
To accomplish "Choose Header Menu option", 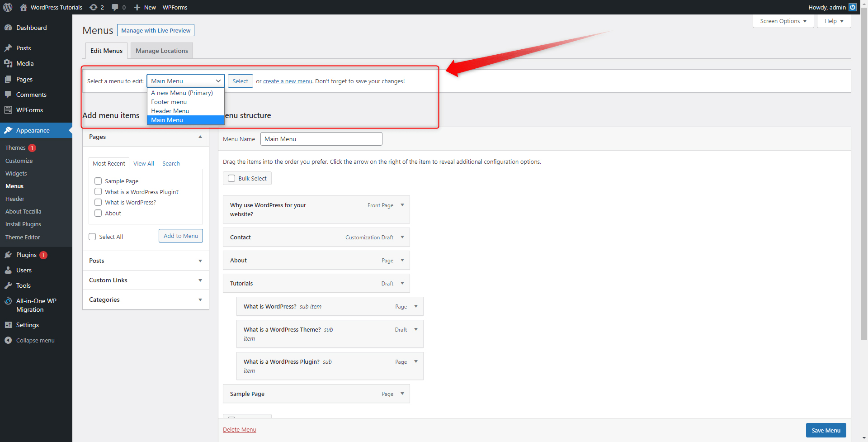I will [186, 111].
